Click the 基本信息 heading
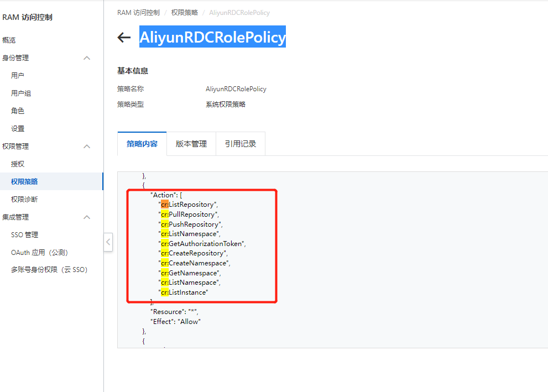Image resolution: width=548 pixels, height=392 pixels. (x=133, y=71)
